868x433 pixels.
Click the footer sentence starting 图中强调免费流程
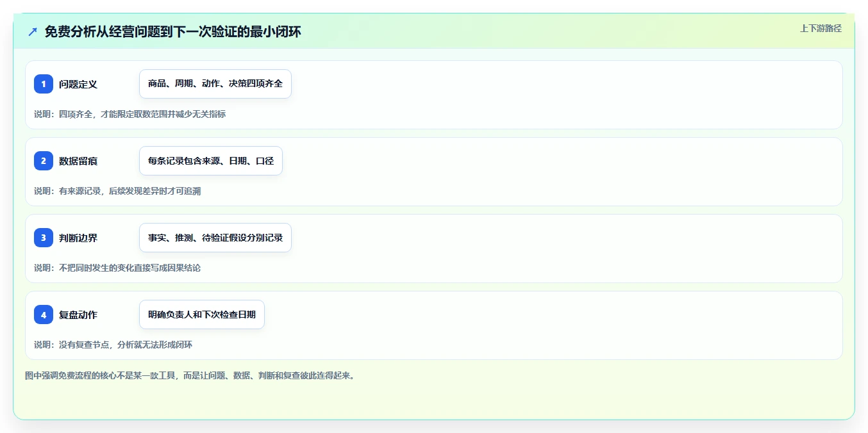click(190, 375)
